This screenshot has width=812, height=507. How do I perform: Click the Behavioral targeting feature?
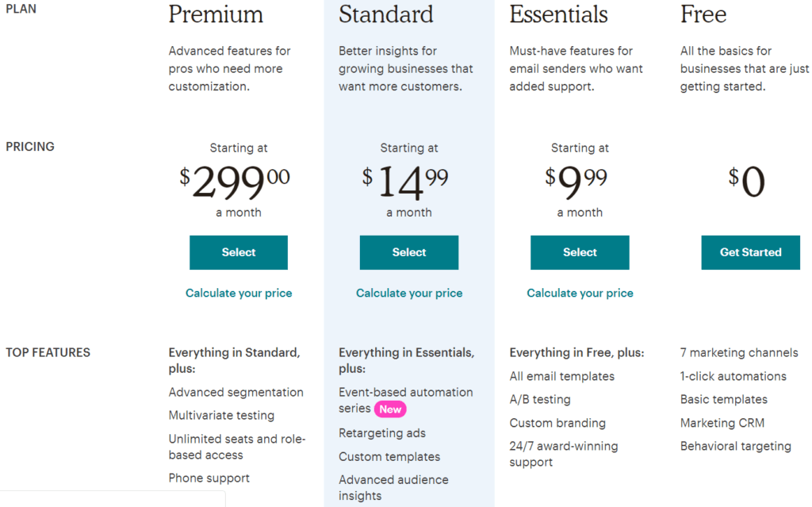click(736, 446)
